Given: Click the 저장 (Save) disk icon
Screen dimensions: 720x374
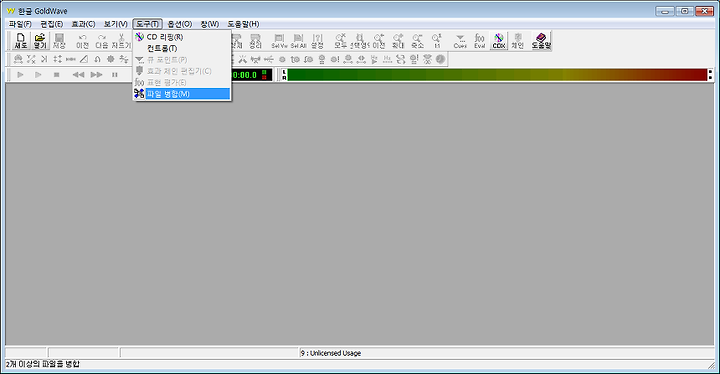Looking at the screenshot, I should coord(59,40).
